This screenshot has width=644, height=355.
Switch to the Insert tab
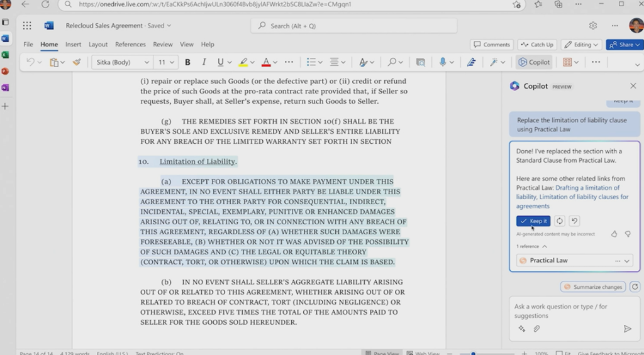pos(73,45)
